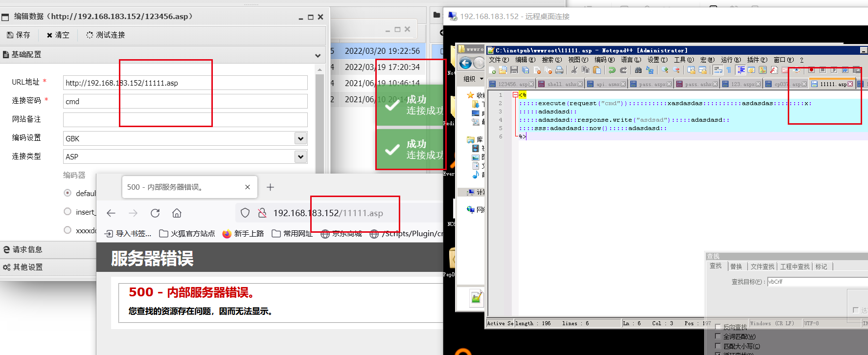Open Notepad++ 文件(F) menu
The image size is (868, 355).
pos(499,60)
